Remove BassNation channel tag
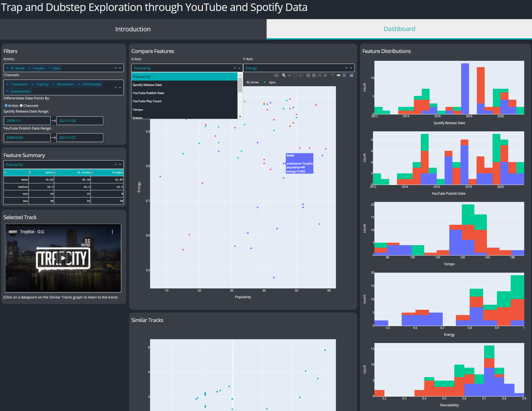The image size is (532, 411). 54,84
